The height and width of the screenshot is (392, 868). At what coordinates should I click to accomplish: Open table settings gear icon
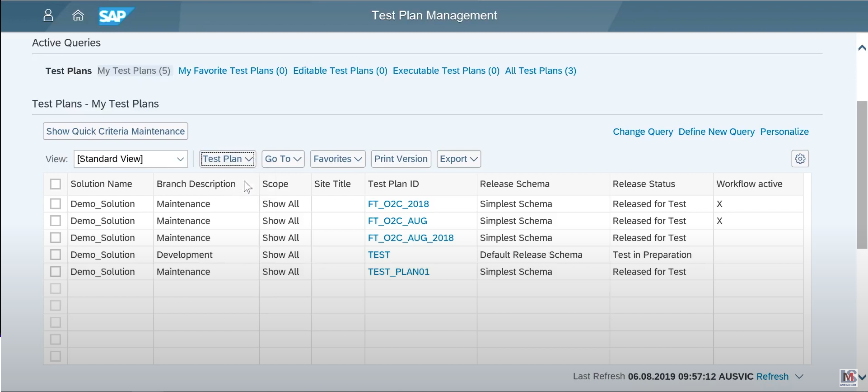[800, 159]
